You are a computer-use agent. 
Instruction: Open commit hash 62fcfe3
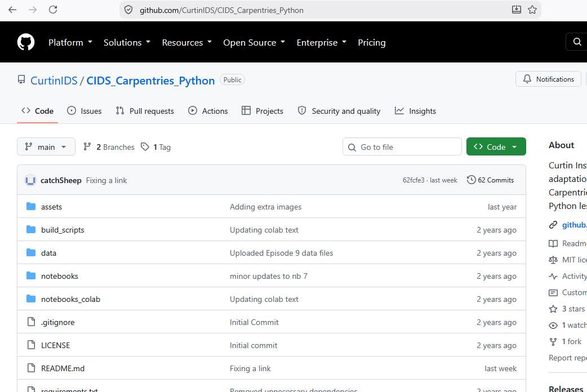413,180
